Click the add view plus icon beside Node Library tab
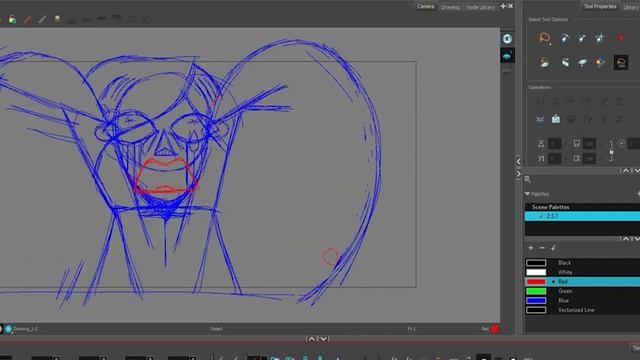This screenshot has height=360, width=640. tap(503, 6)
